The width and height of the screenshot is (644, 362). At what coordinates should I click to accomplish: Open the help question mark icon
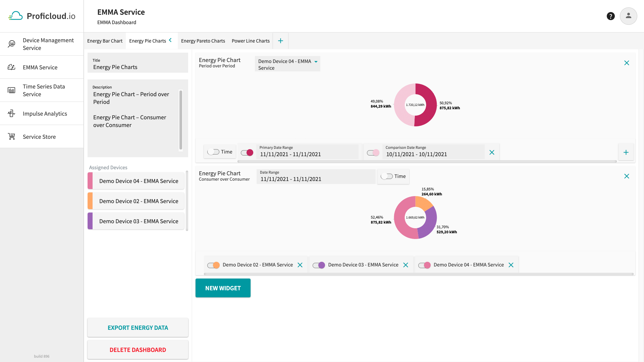[x=610, y=16]
